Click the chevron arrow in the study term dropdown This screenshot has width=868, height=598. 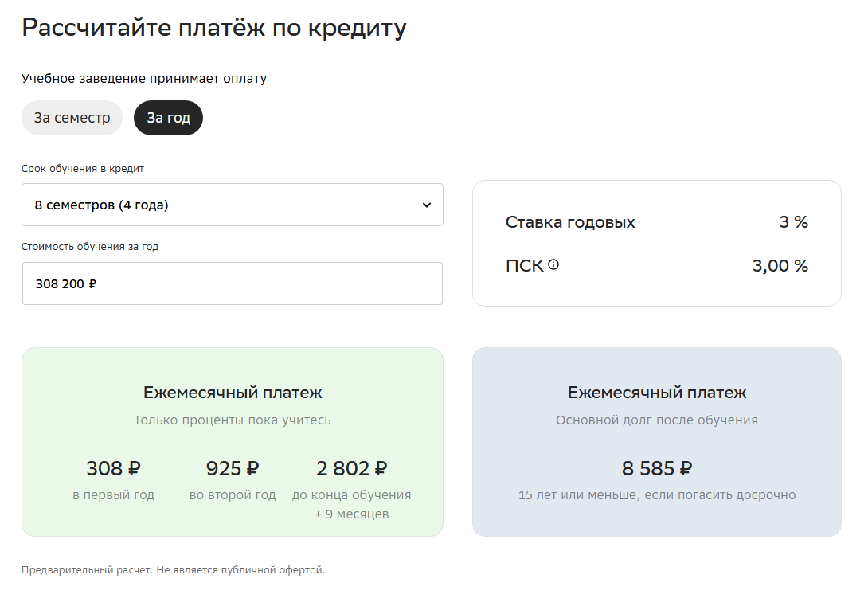click(x=426, y=205)
